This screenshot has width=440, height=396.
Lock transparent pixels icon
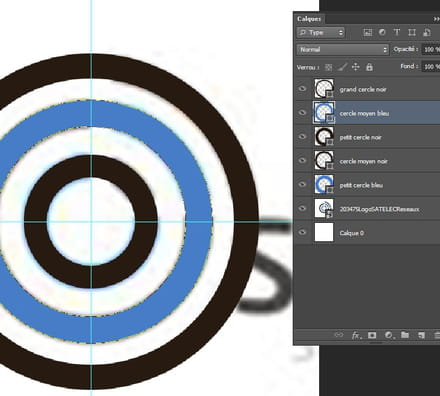click(x=328, y=67)
